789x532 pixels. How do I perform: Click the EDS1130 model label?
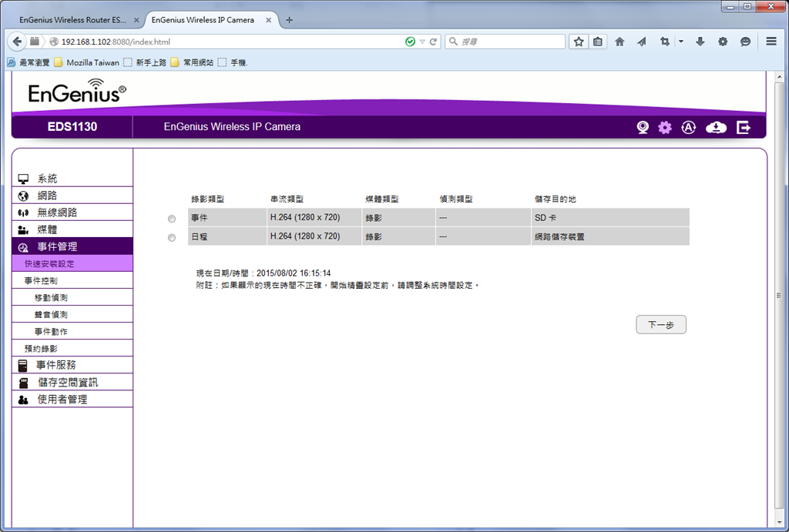(x=72, y=127)
